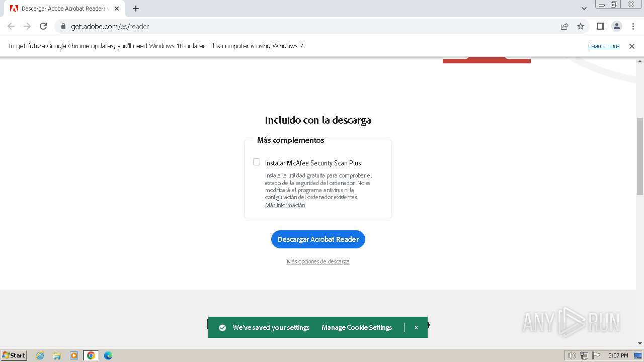Click the Incluido con la descarga heading

click(318, 120)
